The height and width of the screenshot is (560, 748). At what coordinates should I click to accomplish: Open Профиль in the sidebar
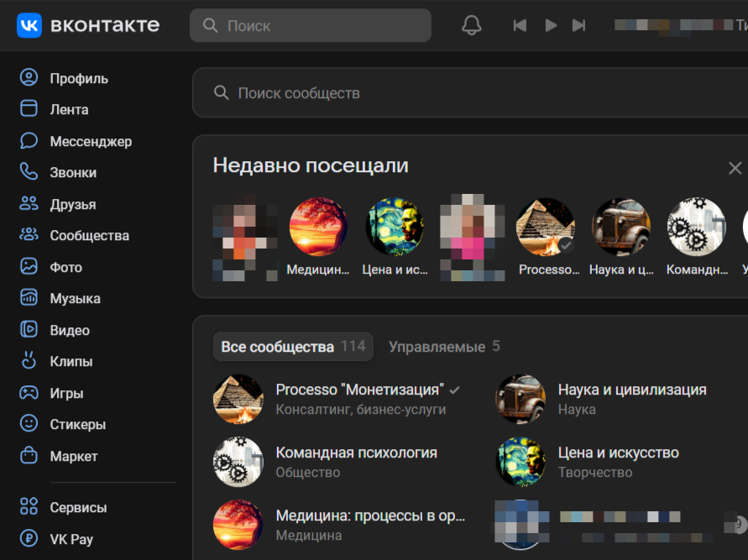point(79,78)
